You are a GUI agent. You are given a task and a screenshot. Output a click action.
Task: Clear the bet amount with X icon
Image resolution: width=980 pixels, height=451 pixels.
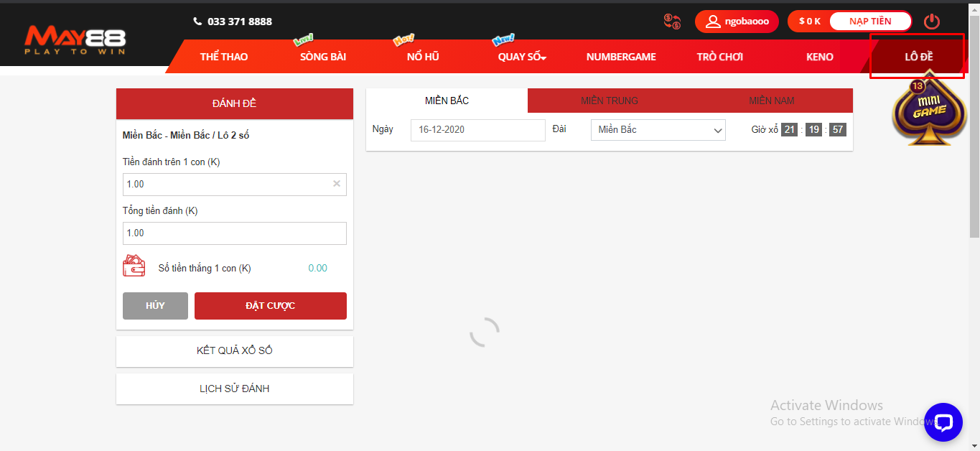[336, 184]
